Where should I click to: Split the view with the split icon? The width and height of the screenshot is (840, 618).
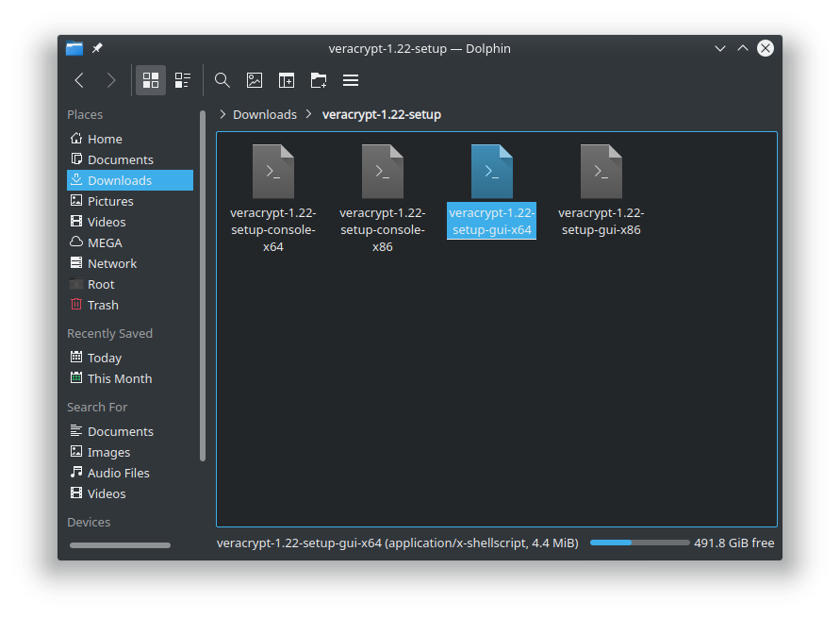tap(287, 80)
